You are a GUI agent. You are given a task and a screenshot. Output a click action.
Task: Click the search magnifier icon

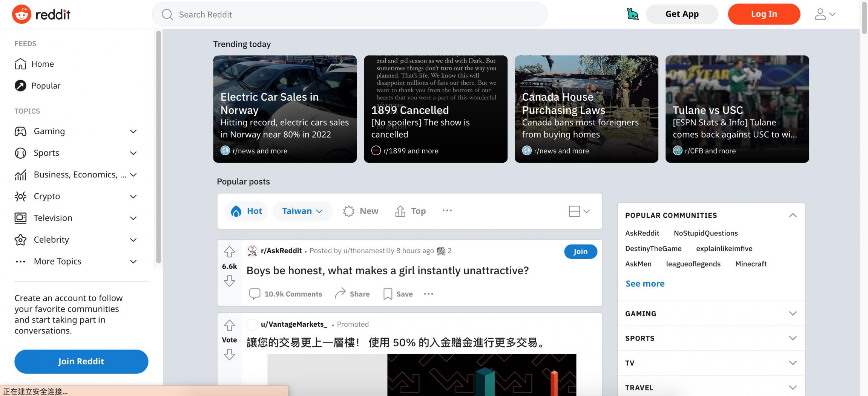click(x=167, y=14)
